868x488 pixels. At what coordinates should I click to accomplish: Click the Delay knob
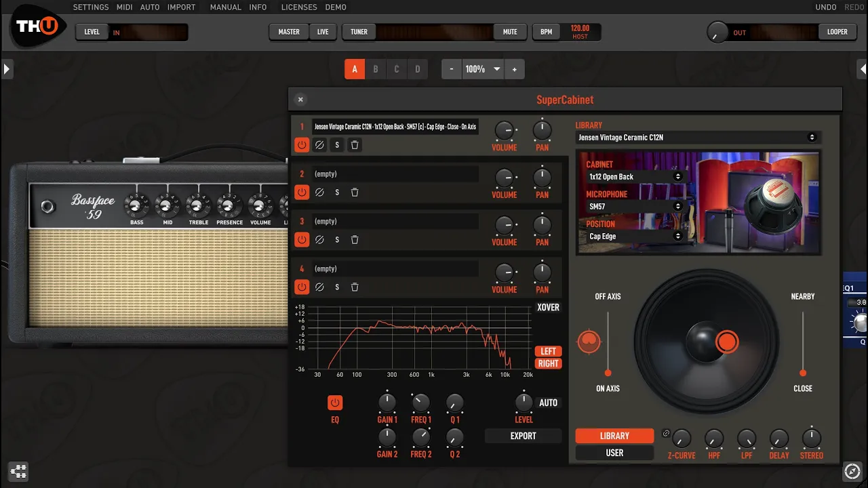click(x=778, y=439)
